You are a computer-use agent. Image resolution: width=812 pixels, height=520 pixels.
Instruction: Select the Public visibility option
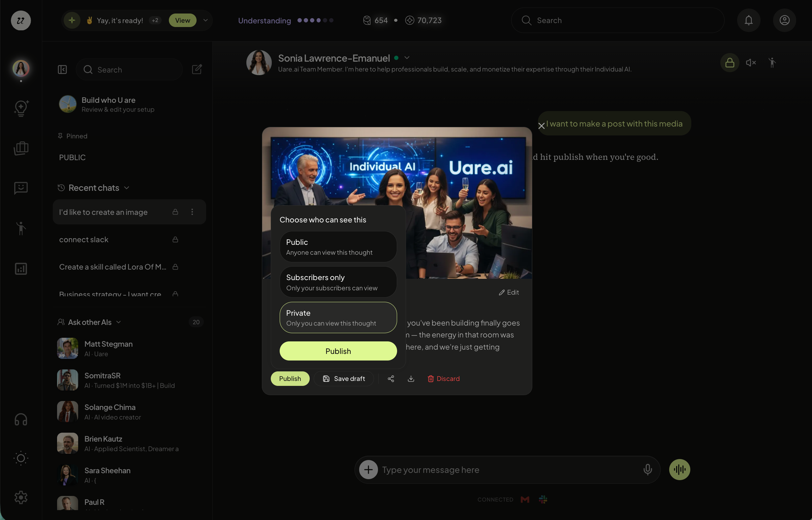tap(338, 246)
